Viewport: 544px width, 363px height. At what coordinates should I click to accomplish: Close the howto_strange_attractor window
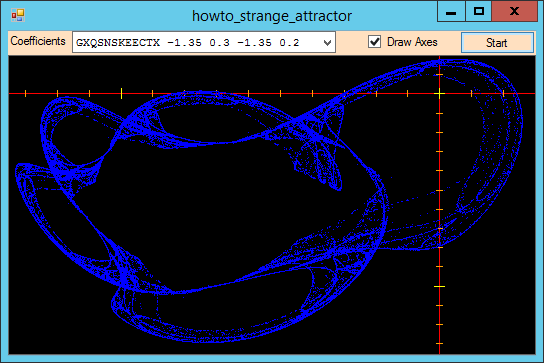point(514,11)
